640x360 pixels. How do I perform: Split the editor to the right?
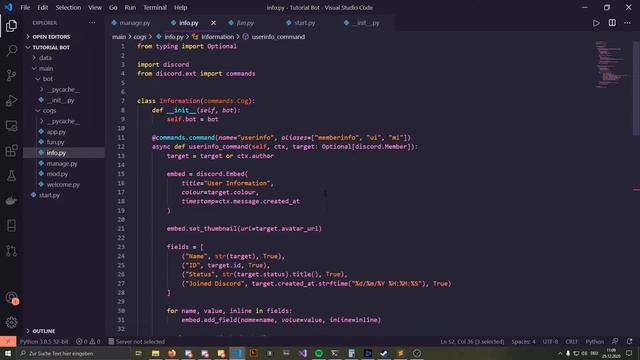pyautogui.click(x=612, y=23)
